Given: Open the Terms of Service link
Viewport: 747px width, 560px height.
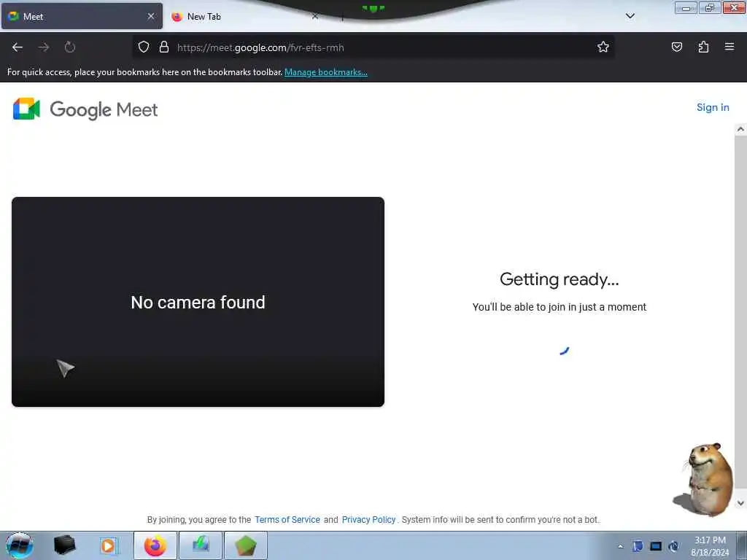Looking at the screenshot, I should pos(287,519).
